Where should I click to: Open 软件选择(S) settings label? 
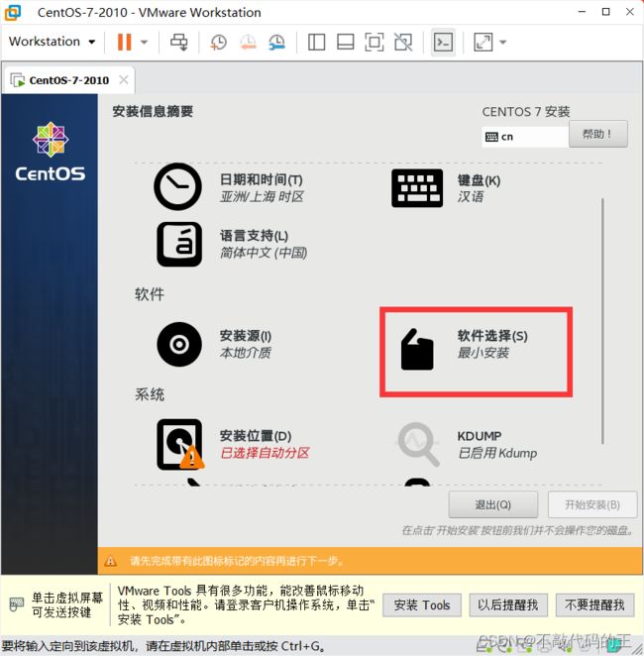coord(492,336)
